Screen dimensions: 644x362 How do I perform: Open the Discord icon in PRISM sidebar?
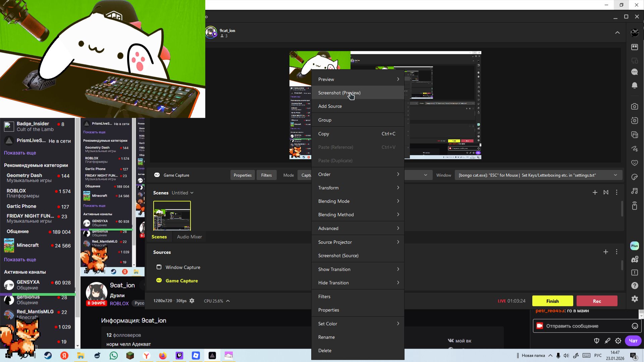[x=634, y=259]
